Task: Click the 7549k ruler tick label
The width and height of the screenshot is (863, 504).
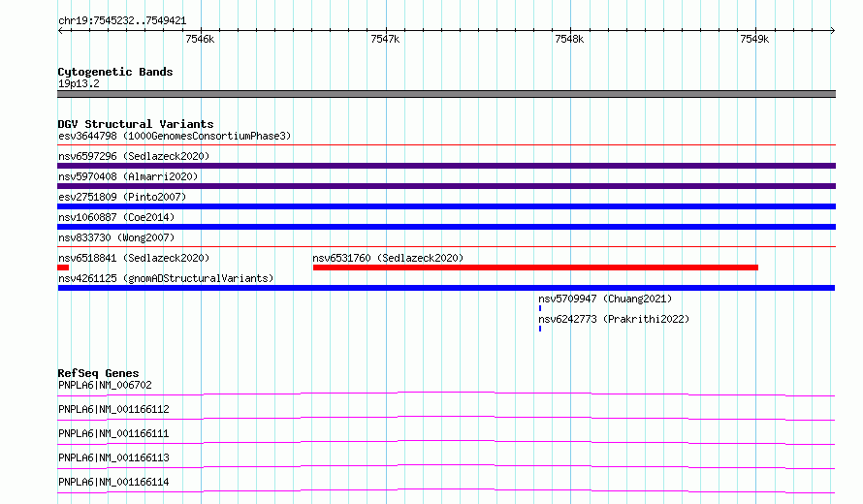Action: coord(754,39)
